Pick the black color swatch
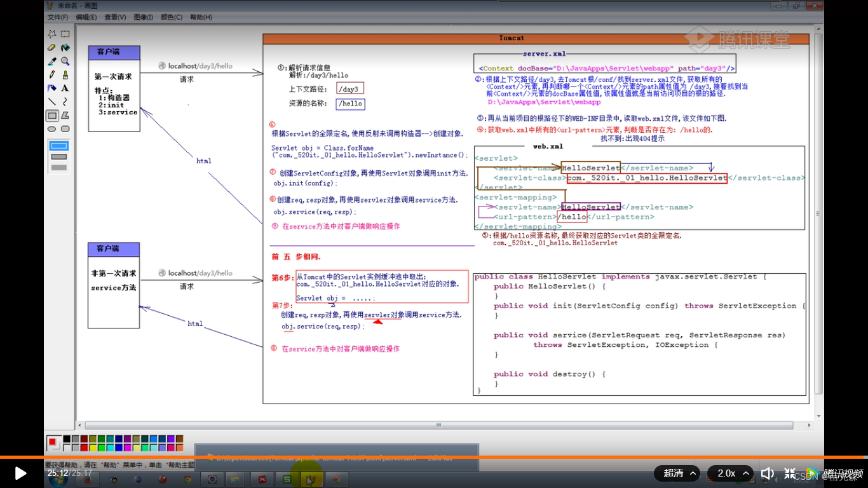868x488 pixels. coord(67,439)
